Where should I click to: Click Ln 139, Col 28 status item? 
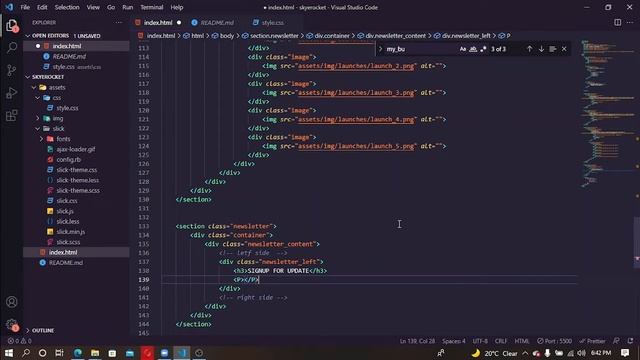point(417,341)
